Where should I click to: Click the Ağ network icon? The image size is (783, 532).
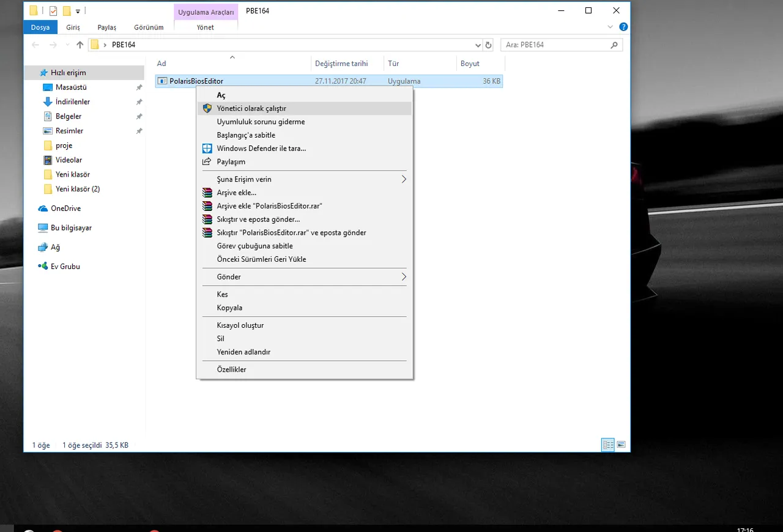pos(43,248)
